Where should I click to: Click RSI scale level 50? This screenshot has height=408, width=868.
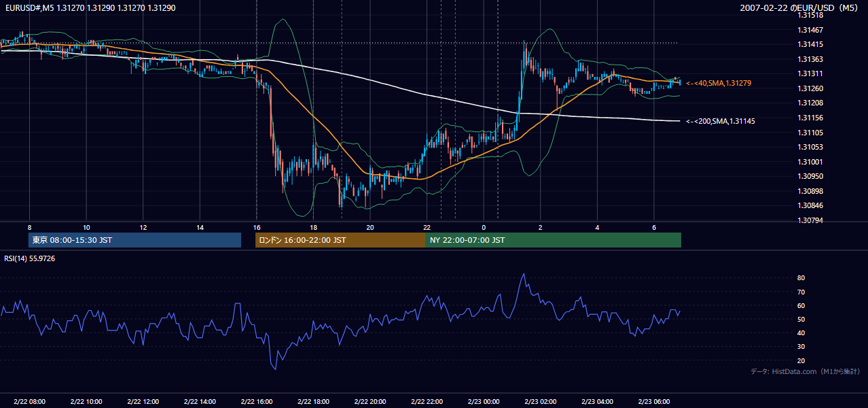coord(801,319)
